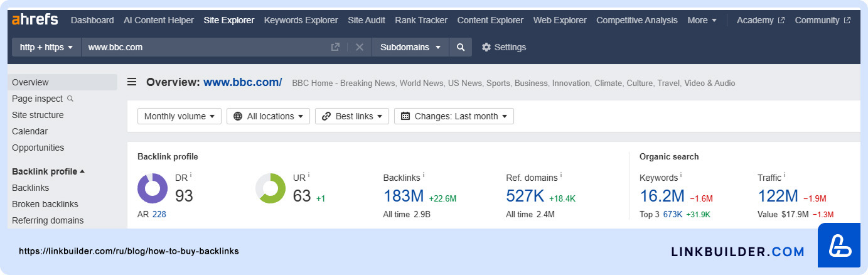Click the 63 UR score
The height and width of the screenshot is (275, 868).
point(302,196)
